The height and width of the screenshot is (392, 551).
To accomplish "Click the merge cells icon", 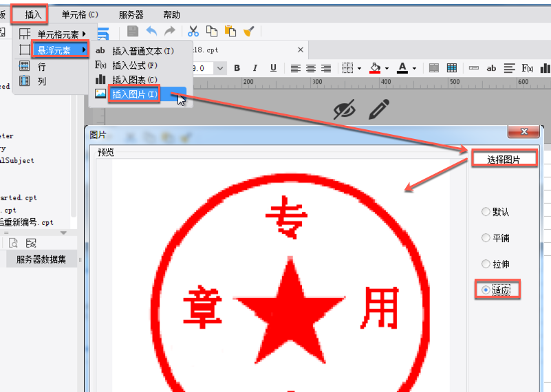I will click(x=434, y=68).
